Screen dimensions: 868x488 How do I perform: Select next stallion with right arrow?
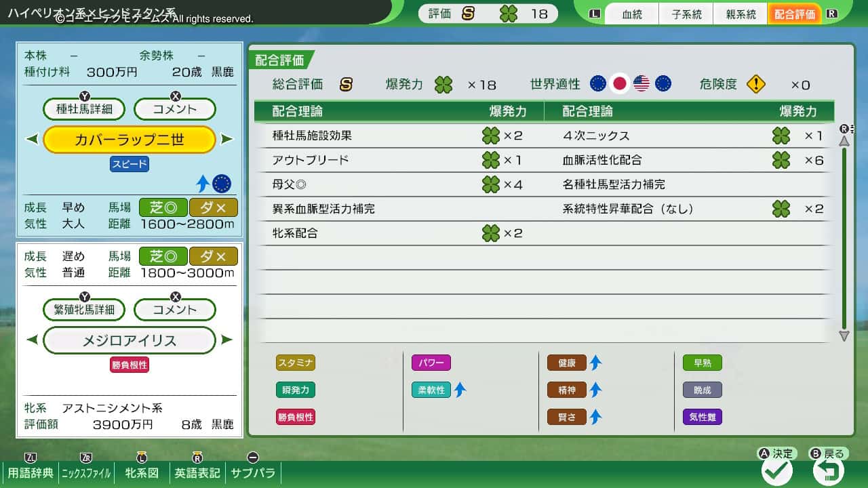click(x=227, y=140)
